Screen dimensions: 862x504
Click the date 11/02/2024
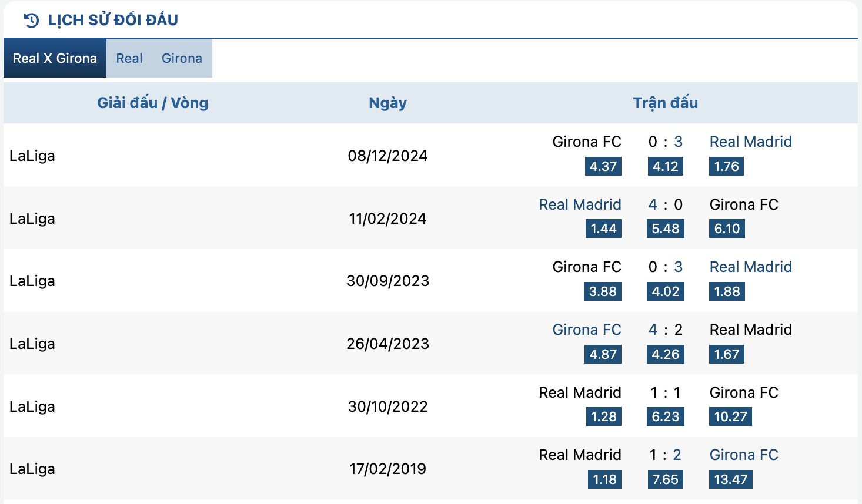tap(387, 219)
